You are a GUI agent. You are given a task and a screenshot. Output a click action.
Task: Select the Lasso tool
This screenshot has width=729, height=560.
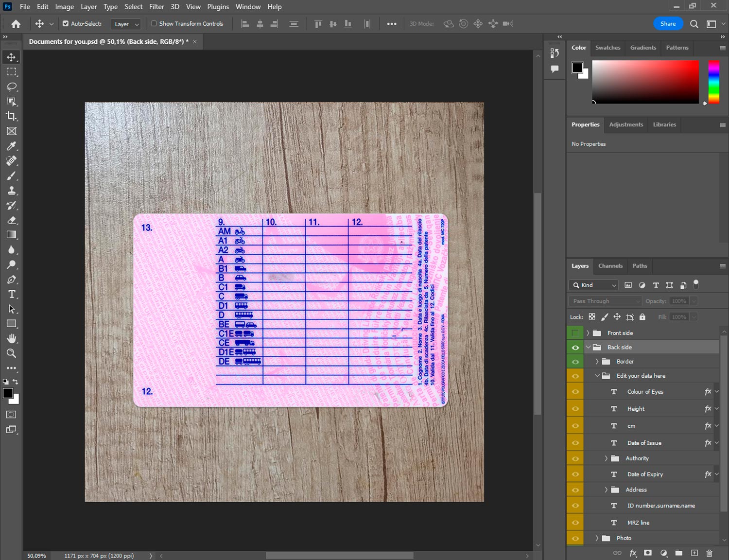coord(12,87)
